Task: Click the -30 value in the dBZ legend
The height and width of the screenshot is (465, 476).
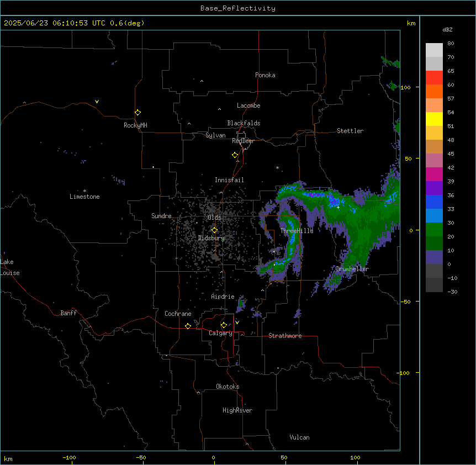Action: click(x=452, y=292)
